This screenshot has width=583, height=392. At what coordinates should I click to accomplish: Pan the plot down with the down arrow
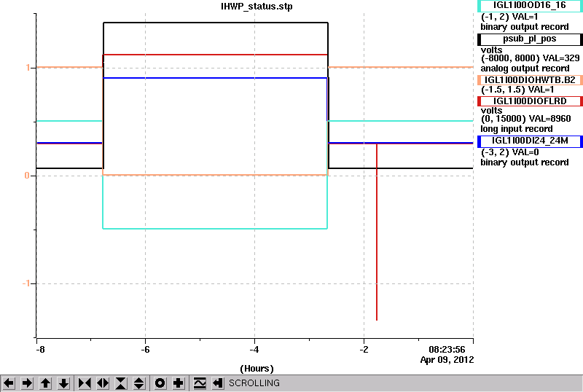pyautogui.click(x=63, y=383)
